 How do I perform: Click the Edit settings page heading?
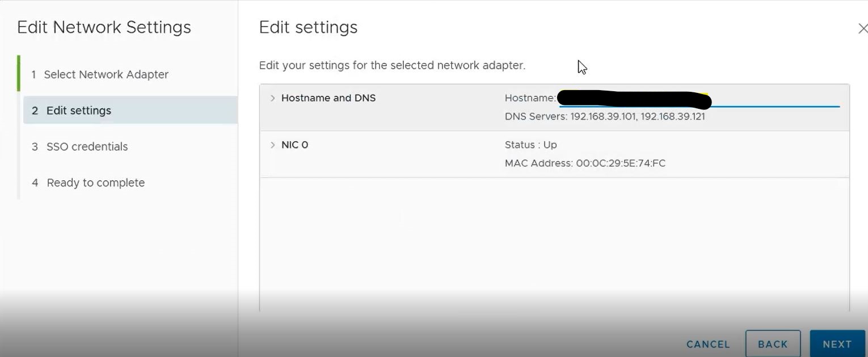(308, 27)
